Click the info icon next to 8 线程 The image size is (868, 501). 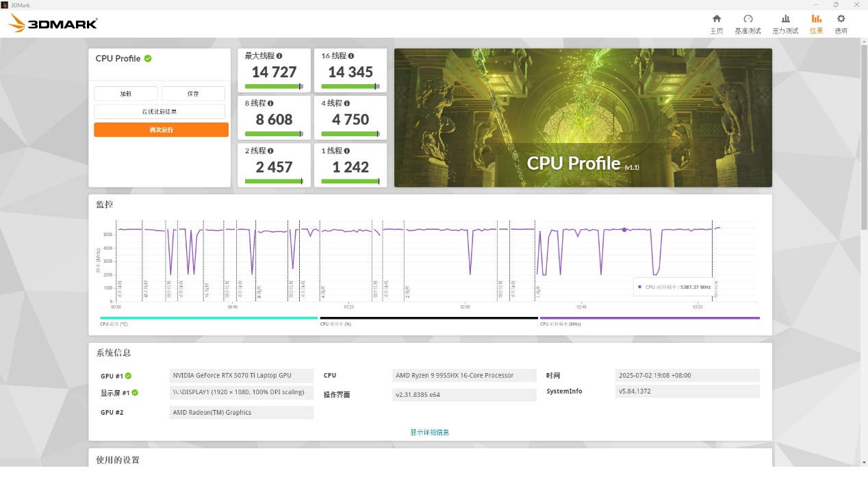coord(270,103)
